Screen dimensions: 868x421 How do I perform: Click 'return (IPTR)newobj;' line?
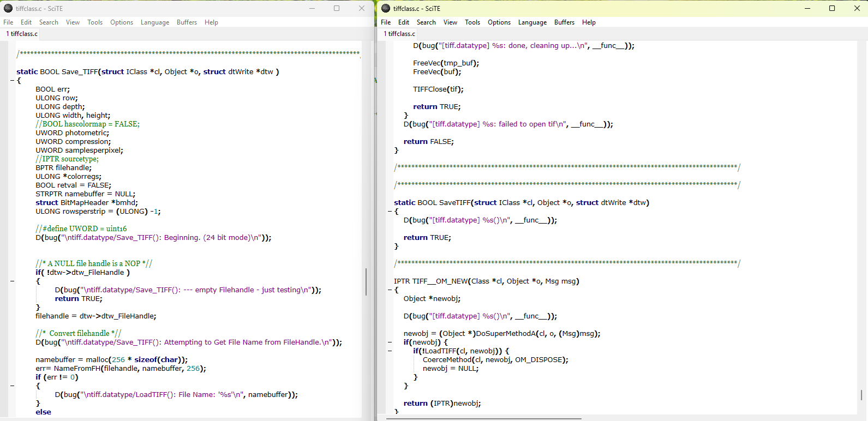point(442,403)
